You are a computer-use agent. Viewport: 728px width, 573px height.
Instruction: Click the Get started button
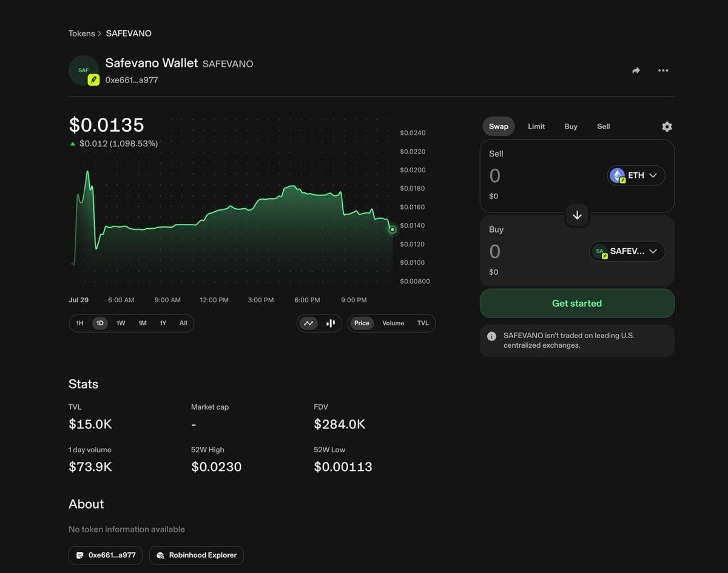tap(577, 303)
